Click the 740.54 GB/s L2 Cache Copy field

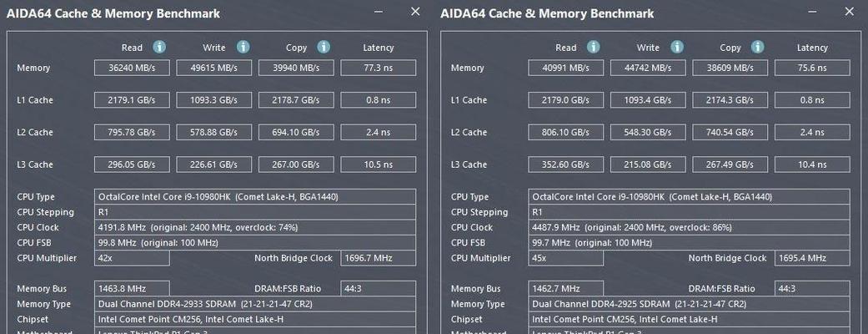(x=730, y=133)
